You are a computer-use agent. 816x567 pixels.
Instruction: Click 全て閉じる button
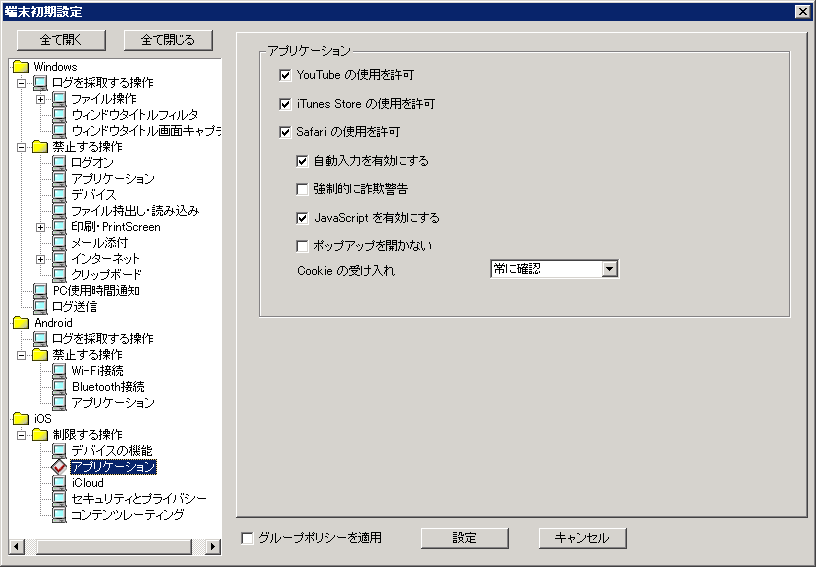pos(168,40)
